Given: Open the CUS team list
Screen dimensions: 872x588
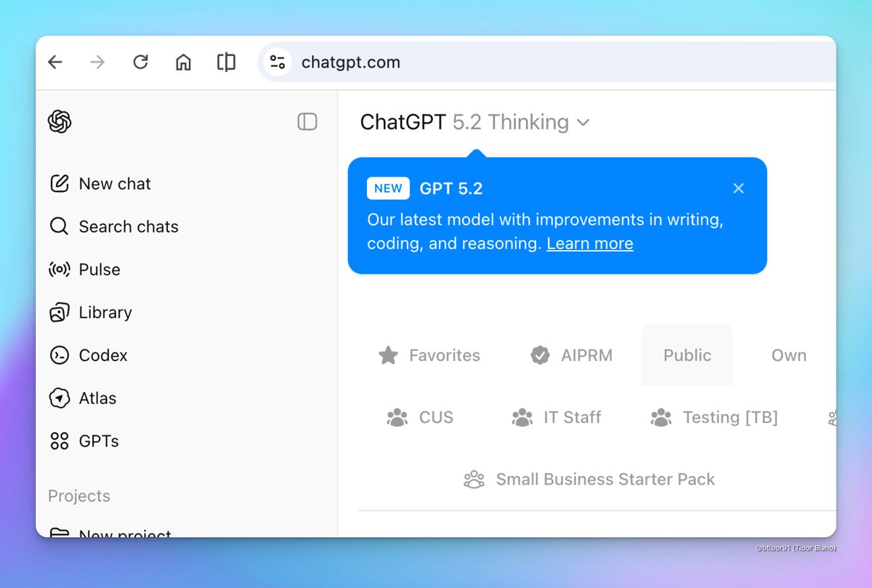Looking at the screenshot, I should click(420, 417).
